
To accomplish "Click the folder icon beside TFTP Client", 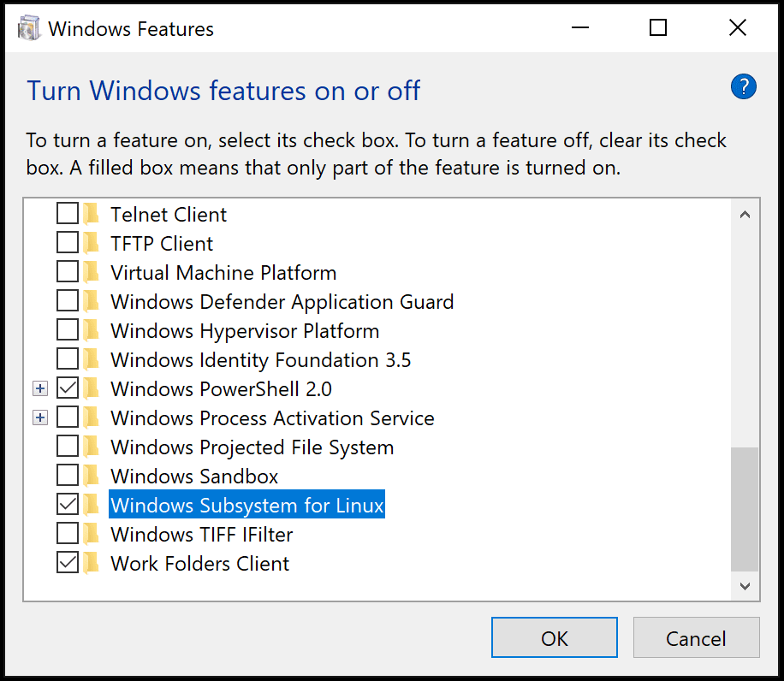I will (x=90, y=243).
